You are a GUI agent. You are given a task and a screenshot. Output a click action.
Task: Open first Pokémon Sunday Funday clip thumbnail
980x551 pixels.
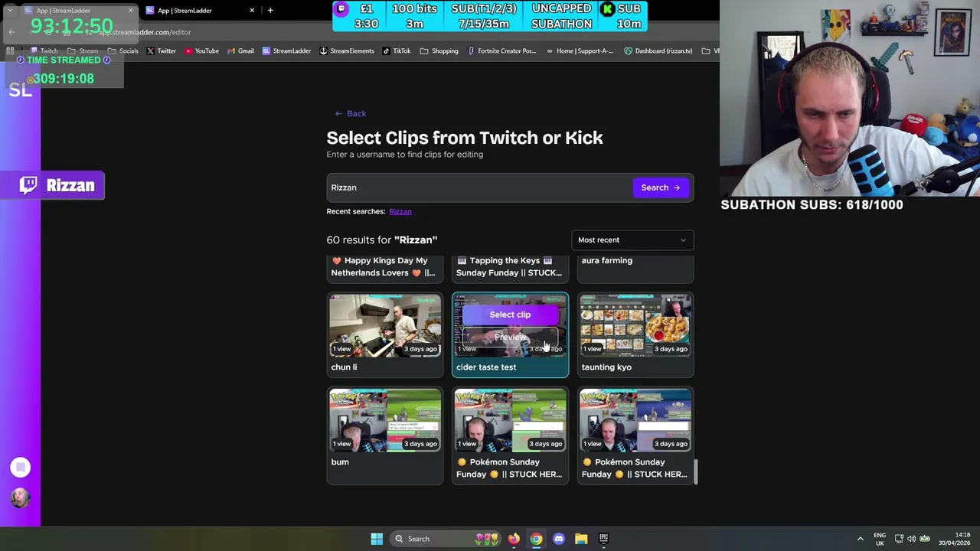coord(511,421)
